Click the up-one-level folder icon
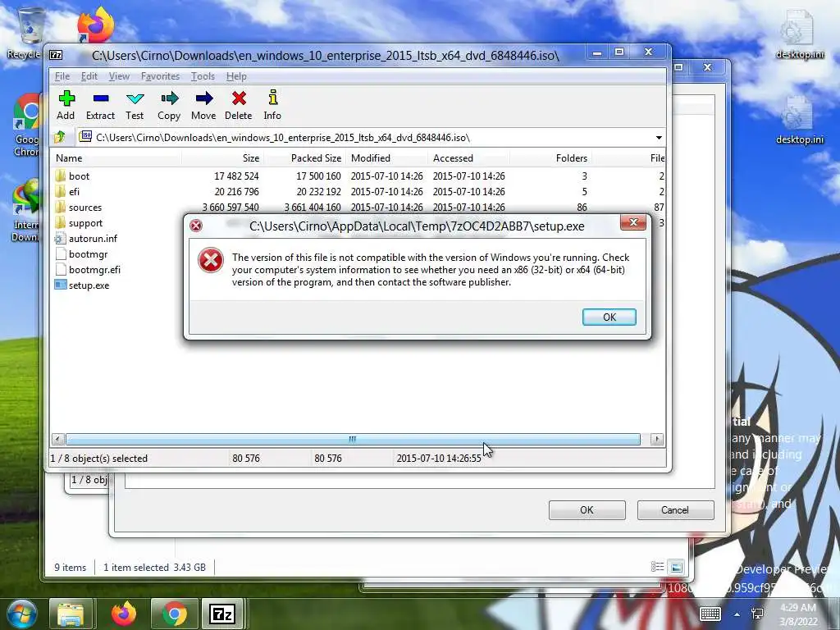The height and width of the screenshot is (630, 840). (x=59, y=137)
